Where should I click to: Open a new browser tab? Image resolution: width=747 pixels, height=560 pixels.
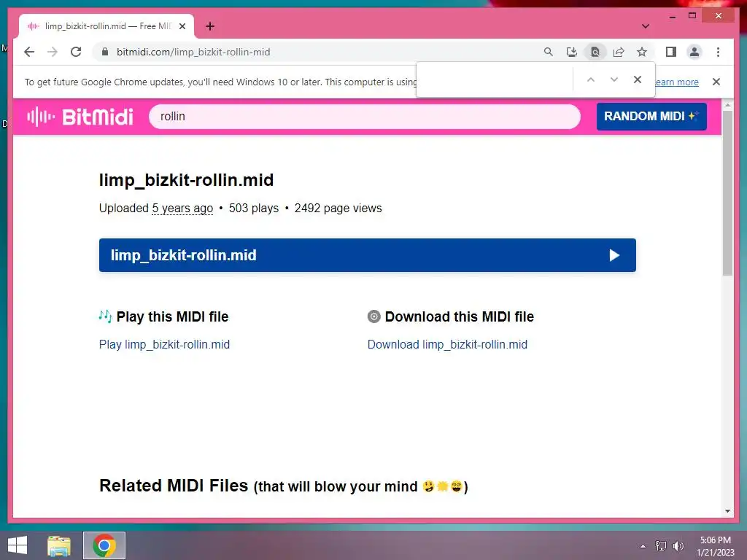pyautogui.click(x=210, y=26)
